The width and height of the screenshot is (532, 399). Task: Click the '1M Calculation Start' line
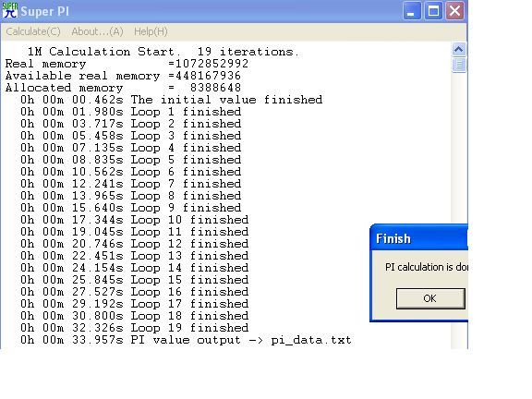click(x=163, y=52)
